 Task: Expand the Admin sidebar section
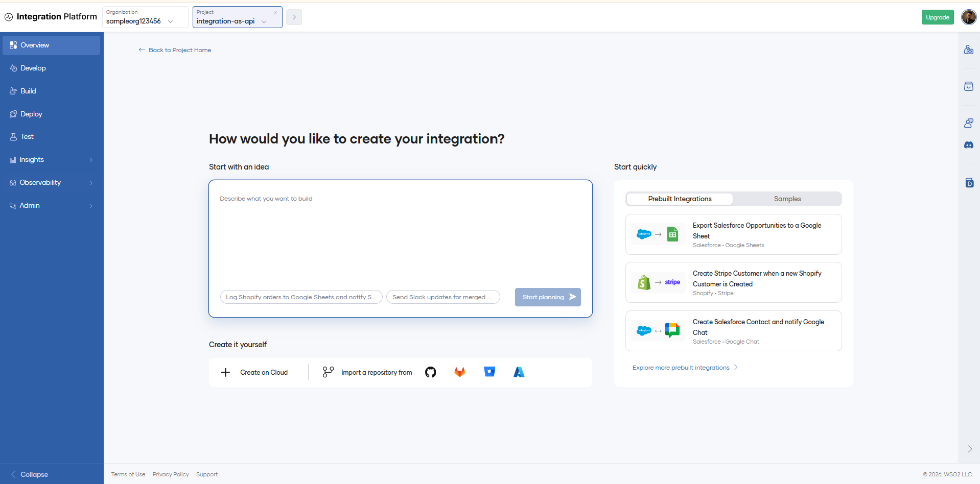(x=52, y=206)
